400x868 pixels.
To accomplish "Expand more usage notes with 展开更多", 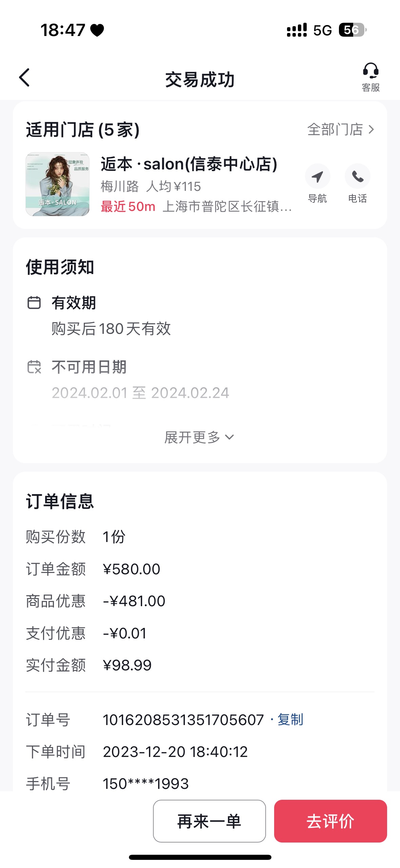I will pos(199,437).
